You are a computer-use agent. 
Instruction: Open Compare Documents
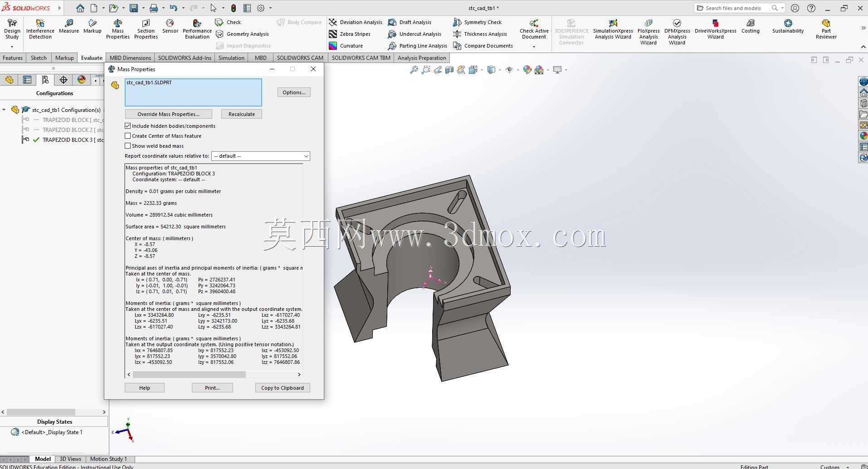coord(483,46)
